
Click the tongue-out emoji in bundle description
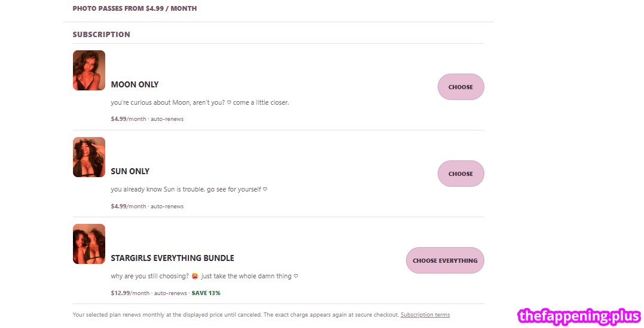pyautogui.click(x=195, y=276)
